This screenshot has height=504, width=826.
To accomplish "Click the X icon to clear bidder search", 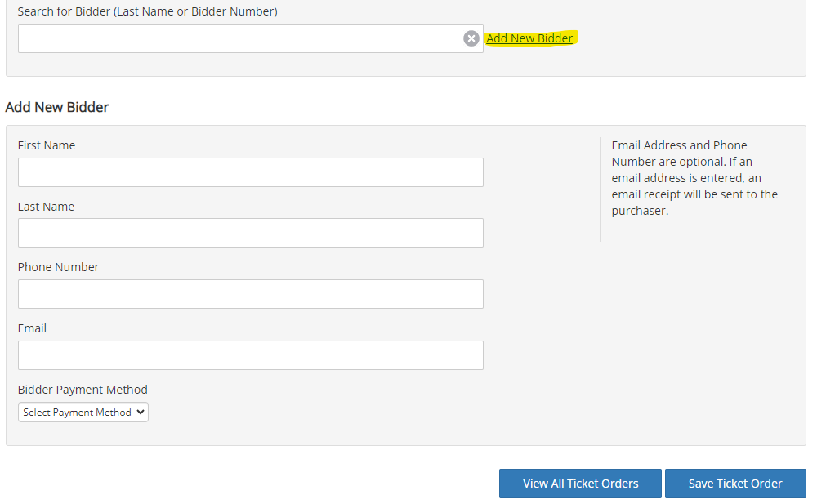I will [x=471, y=38].
